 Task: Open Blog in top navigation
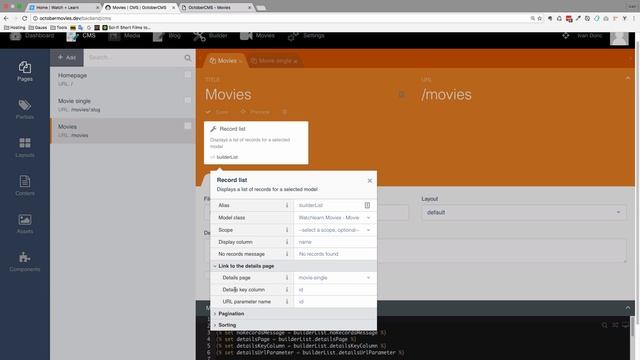click(167, 36)
